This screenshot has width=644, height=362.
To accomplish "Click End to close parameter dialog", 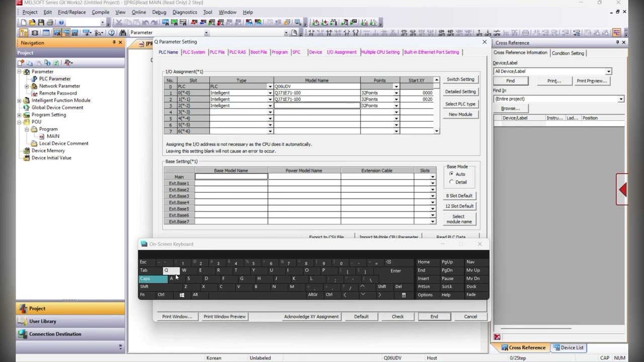I will click(434, 317).
